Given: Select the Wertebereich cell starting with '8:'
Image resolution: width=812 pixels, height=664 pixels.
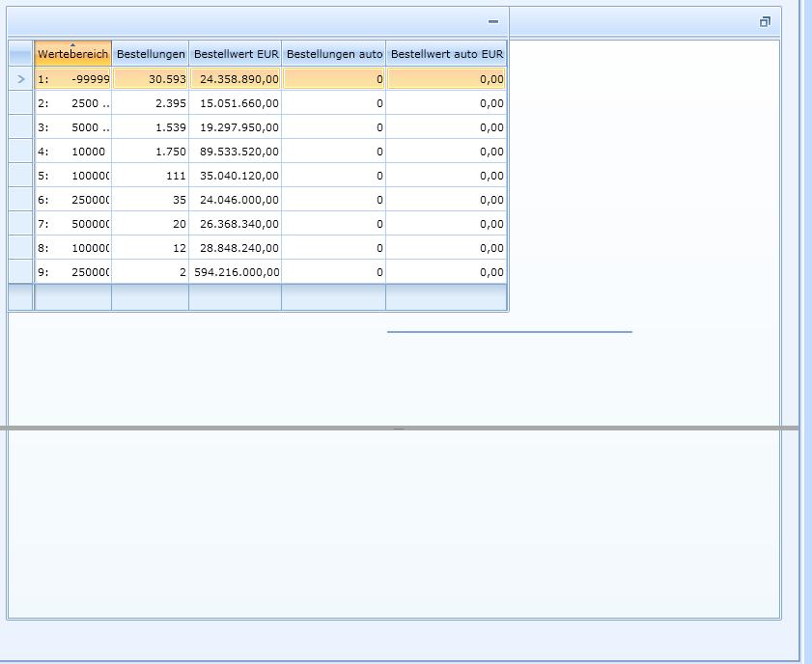Looking at the screenshot, I should point(73,248).
